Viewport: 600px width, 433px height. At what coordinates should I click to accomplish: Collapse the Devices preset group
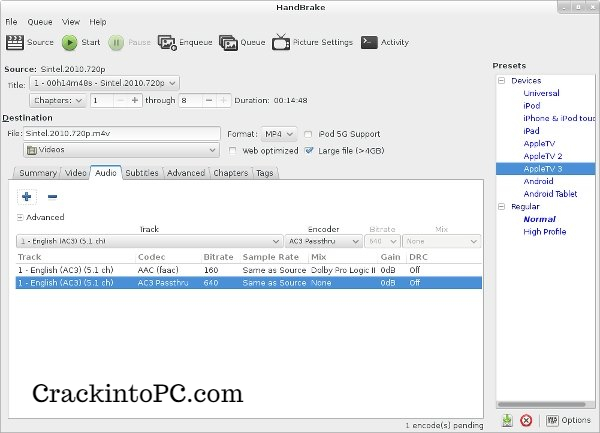click(x=502, y=81)
